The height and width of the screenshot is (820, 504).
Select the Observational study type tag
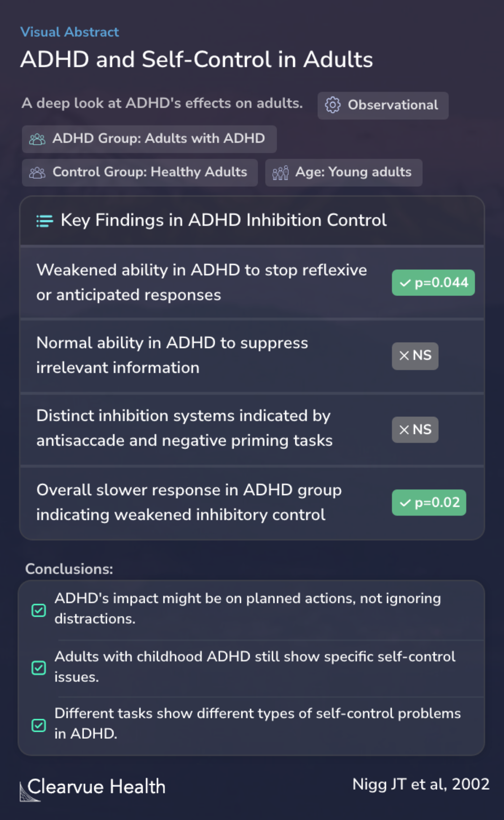[x=383, y=105]
